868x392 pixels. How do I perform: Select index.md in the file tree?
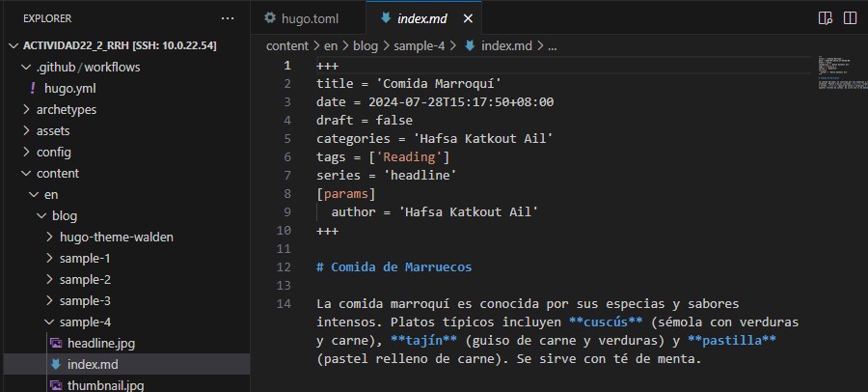[x=93, y=364]
